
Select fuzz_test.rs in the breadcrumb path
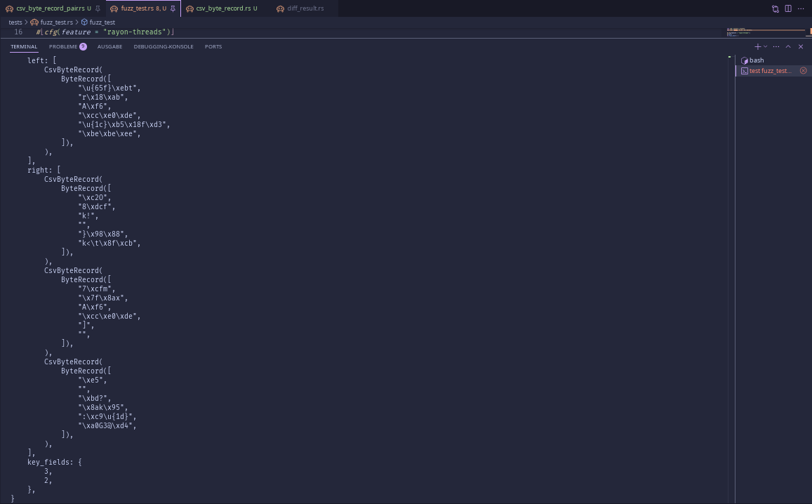[56, 22]
